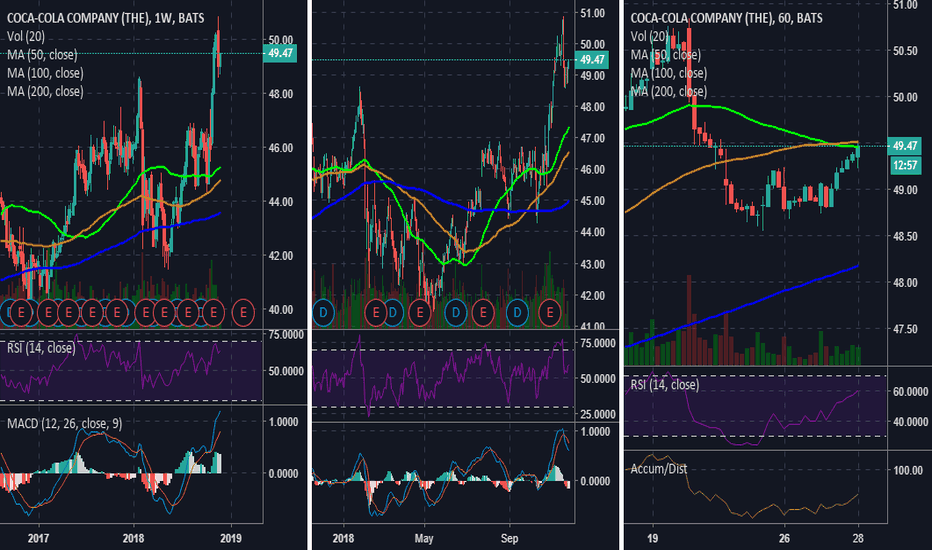
Task: Select MA (100, close) legend in weekly chart
Action: coord(45,73)
